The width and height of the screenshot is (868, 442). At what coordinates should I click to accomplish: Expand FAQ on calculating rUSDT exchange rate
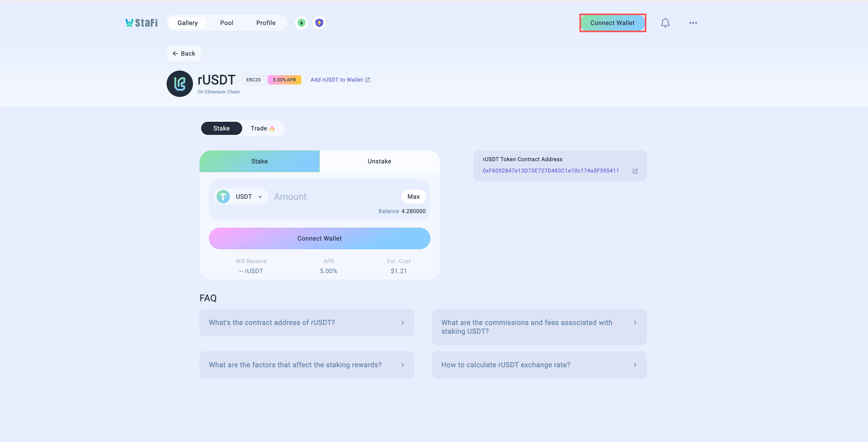[539, 365]
